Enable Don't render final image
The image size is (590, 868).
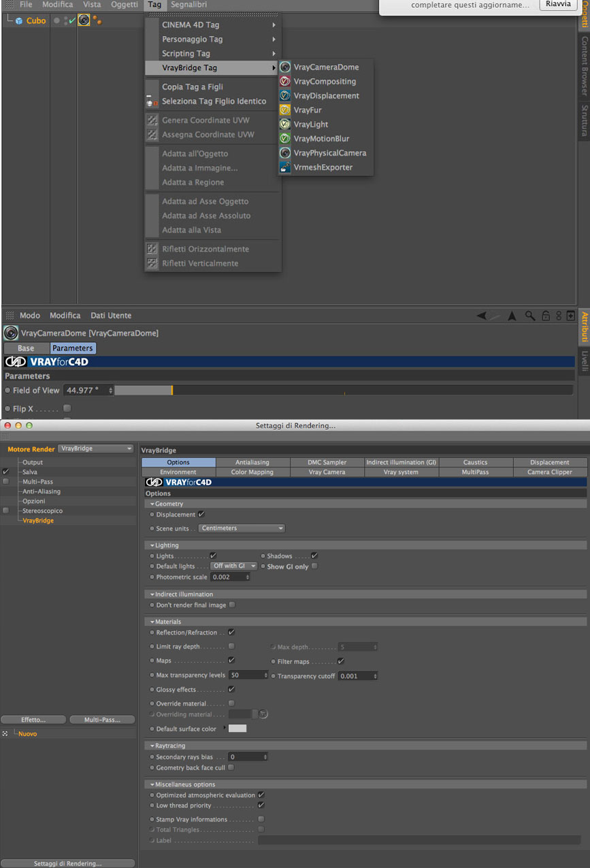point(232,605)
